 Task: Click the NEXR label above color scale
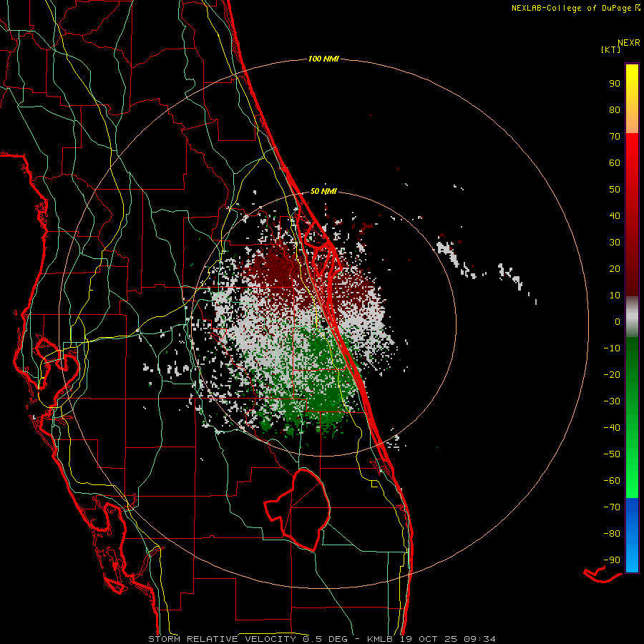tap(629, 43)
